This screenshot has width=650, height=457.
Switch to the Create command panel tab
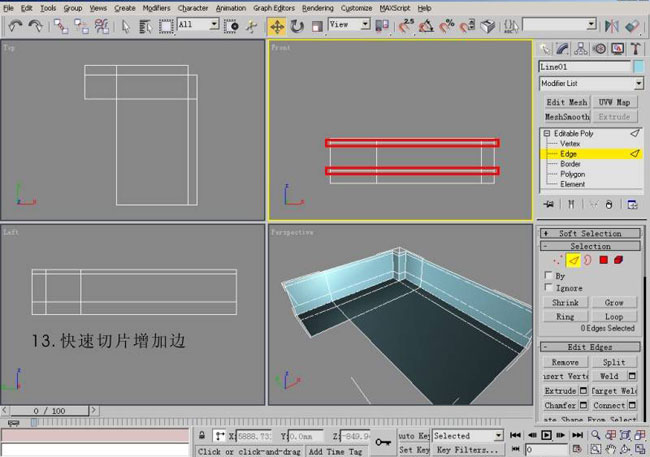(x=545, y=49)
